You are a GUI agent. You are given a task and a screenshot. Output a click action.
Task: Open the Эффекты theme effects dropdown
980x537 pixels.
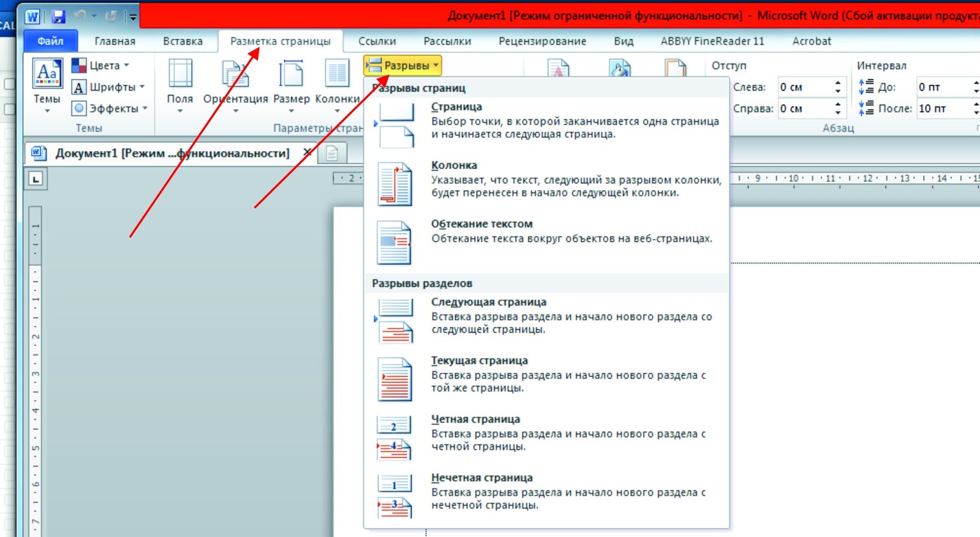(110, 108)
